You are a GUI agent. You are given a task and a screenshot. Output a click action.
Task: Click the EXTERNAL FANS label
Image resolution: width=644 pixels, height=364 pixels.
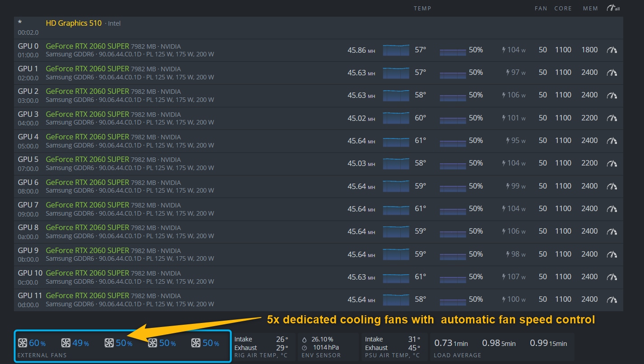click(x=42, y=355)
